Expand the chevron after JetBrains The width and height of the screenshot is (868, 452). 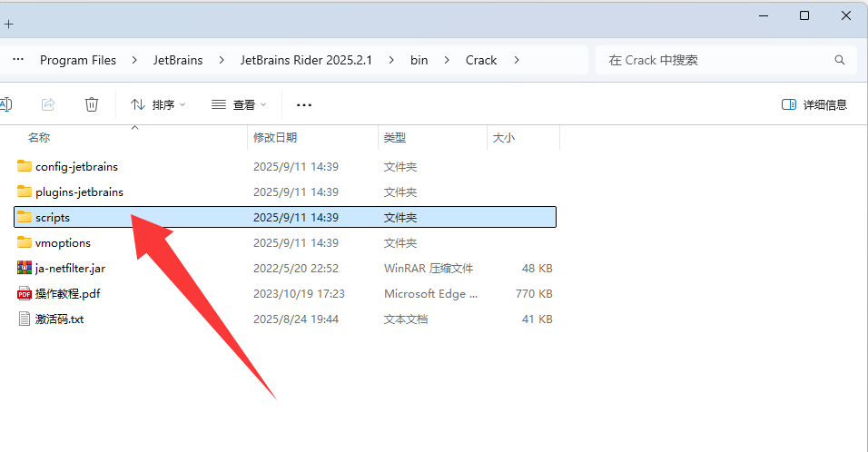pos(222,60)
